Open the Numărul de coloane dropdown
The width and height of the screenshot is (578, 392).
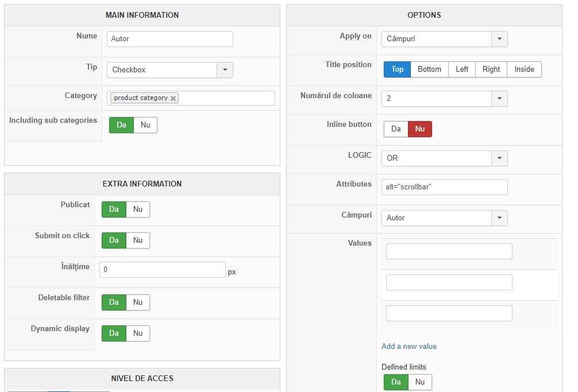[499, 99]
